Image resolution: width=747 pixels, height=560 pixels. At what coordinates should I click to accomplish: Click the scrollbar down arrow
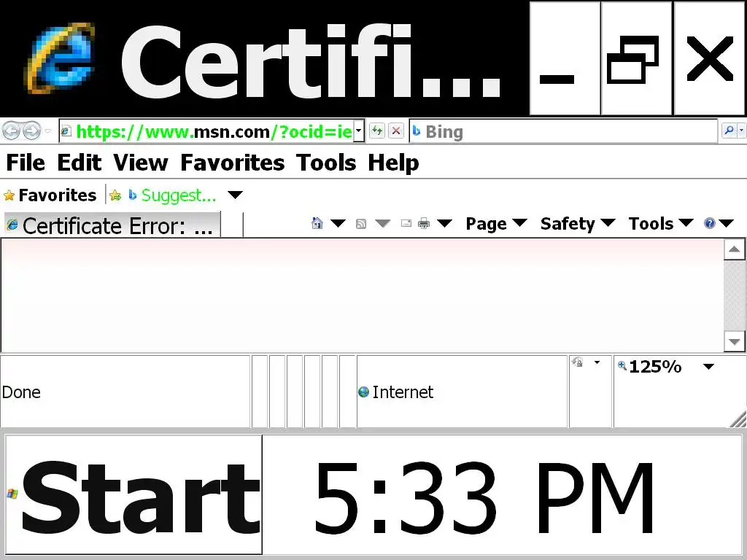(734, 341)
